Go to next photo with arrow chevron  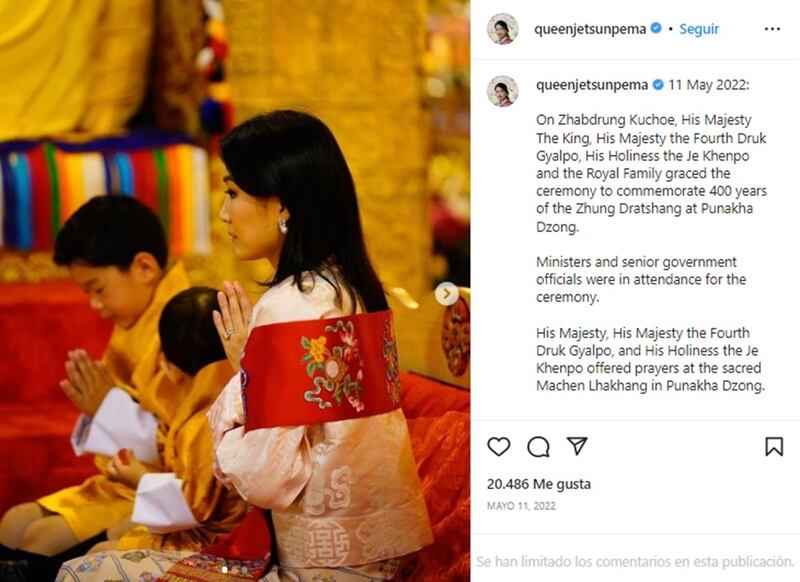(x=447, y=294)
